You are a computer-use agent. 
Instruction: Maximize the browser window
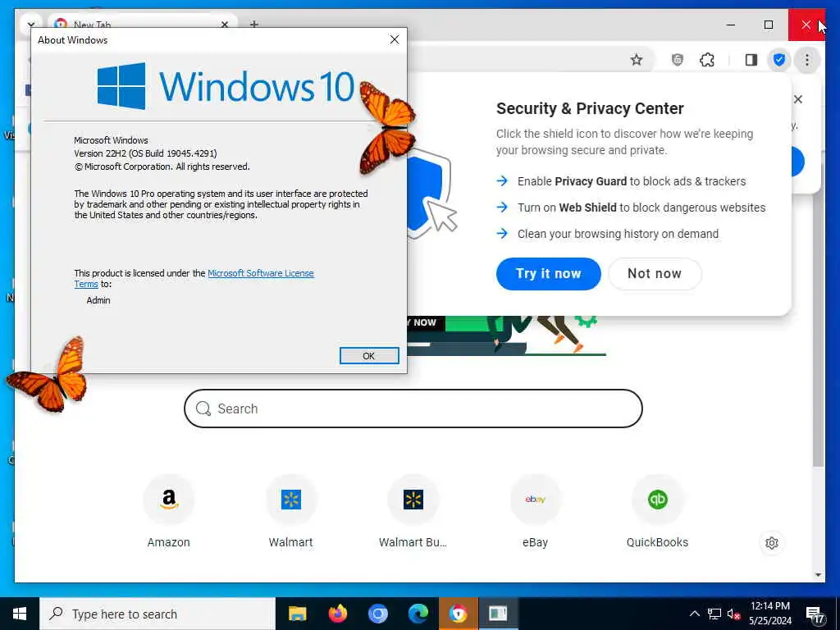tap(768, 25)
